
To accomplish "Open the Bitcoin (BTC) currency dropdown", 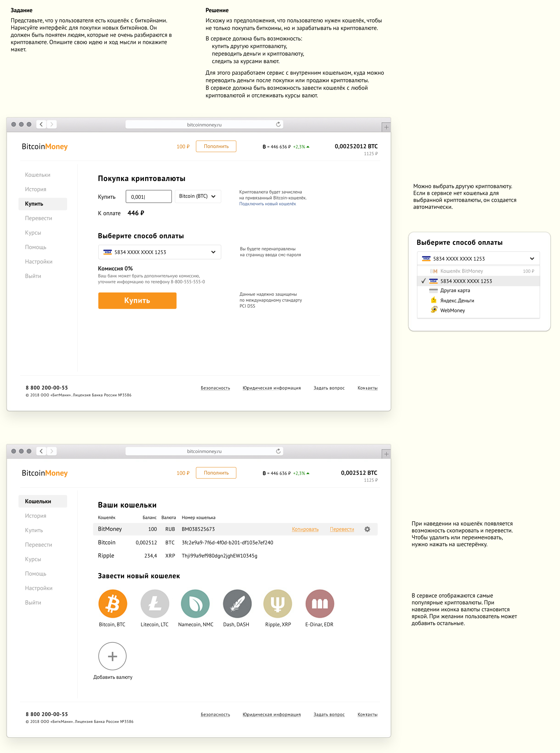I will click(x=198, y=196).
